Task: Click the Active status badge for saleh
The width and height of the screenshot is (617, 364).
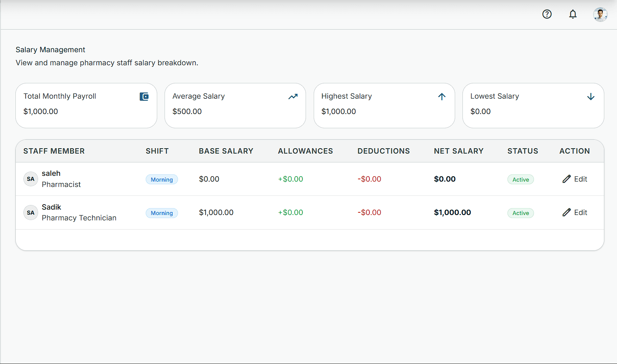Action: click(521, 179)
